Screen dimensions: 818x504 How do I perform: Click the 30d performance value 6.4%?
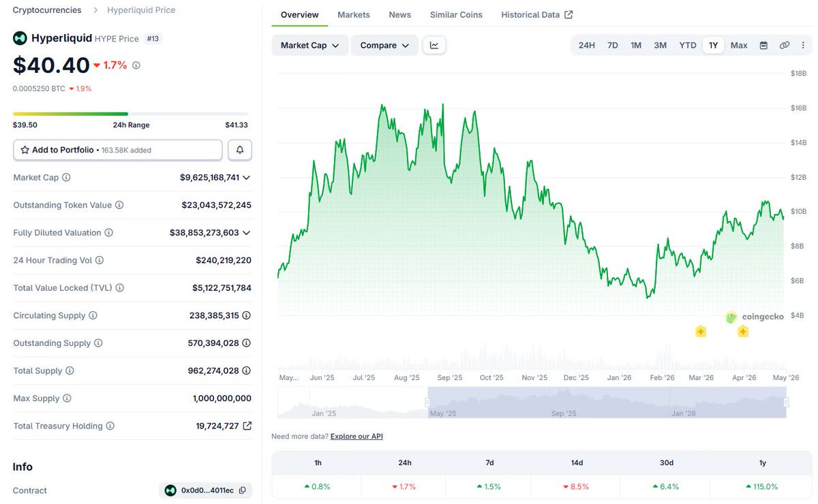pyautogui.click(x=666, y=486)
